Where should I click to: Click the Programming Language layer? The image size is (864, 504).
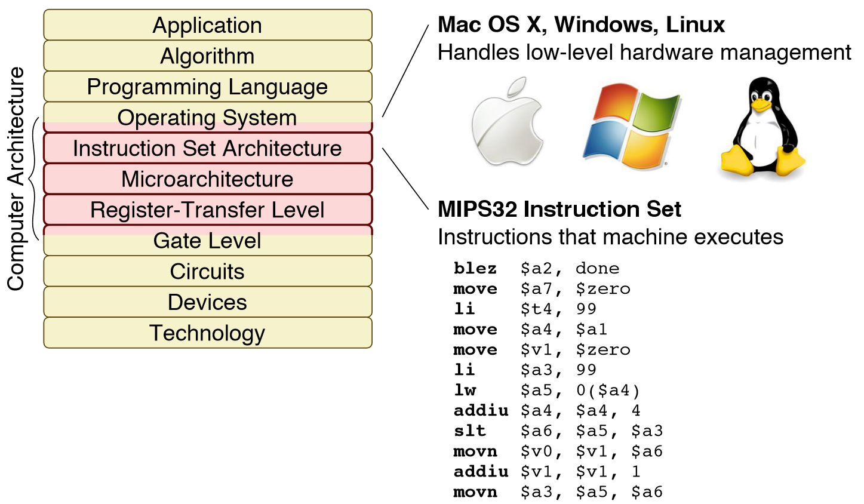coord(208,87)
